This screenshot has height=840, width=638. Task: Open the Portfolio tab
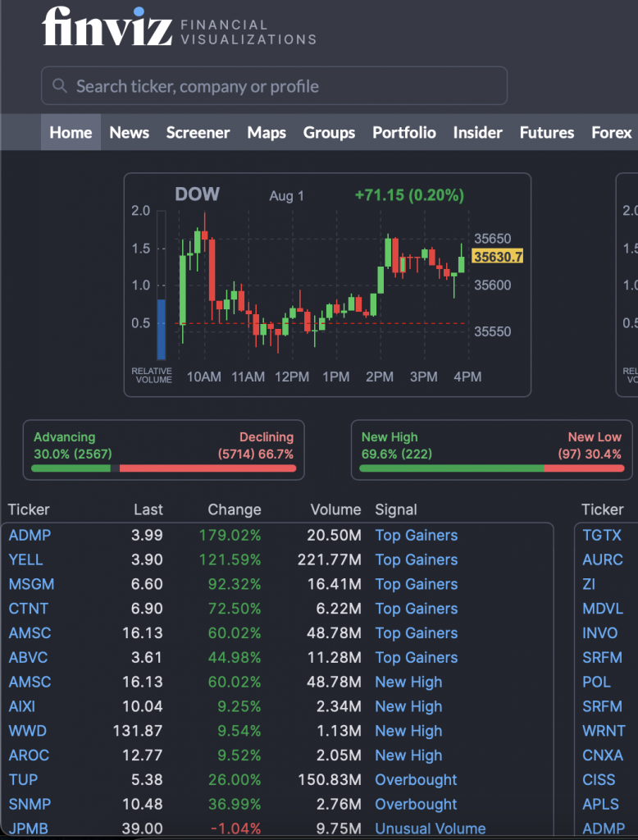[x=404, y=132]
